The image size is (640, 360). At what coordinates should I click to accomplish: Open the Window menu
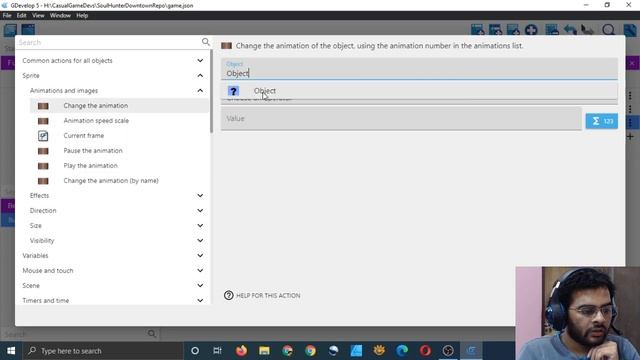pos(60,16)
